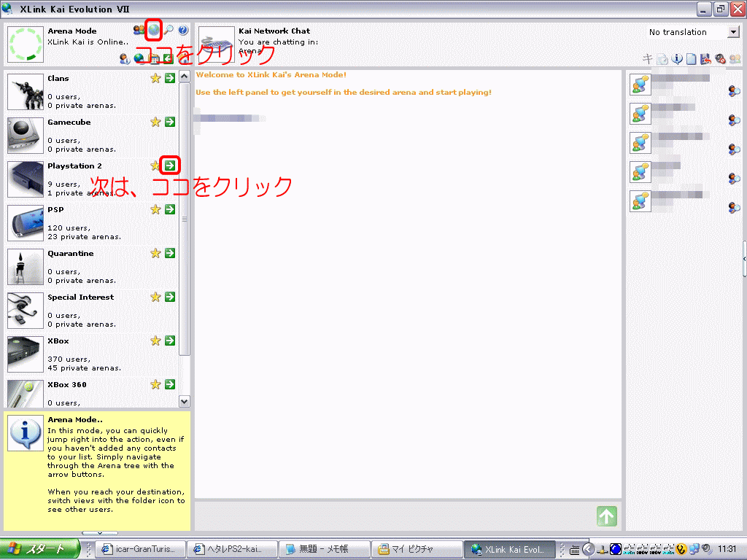This screenshot has width=747, height=560.
Task: Click '370 users,' text under XBox
Action: (x=69, y=359)
